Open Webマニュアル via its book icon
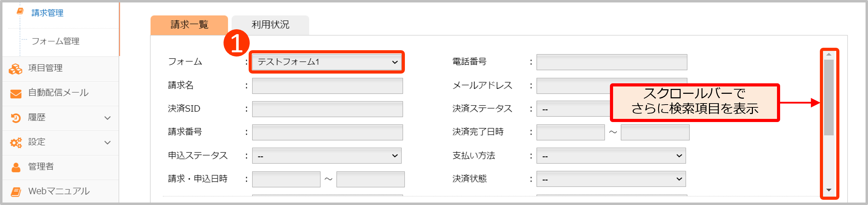The image size is (868, 205). tap(15, 191)
